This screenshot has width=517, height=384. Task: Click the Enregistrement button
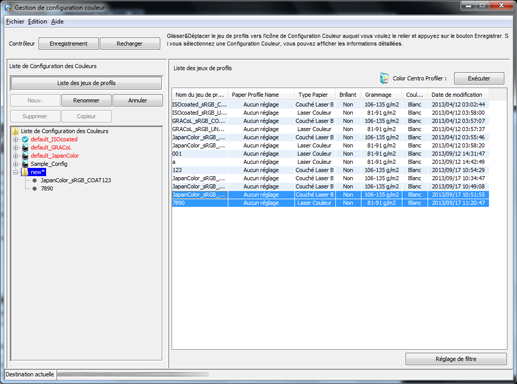68,44
